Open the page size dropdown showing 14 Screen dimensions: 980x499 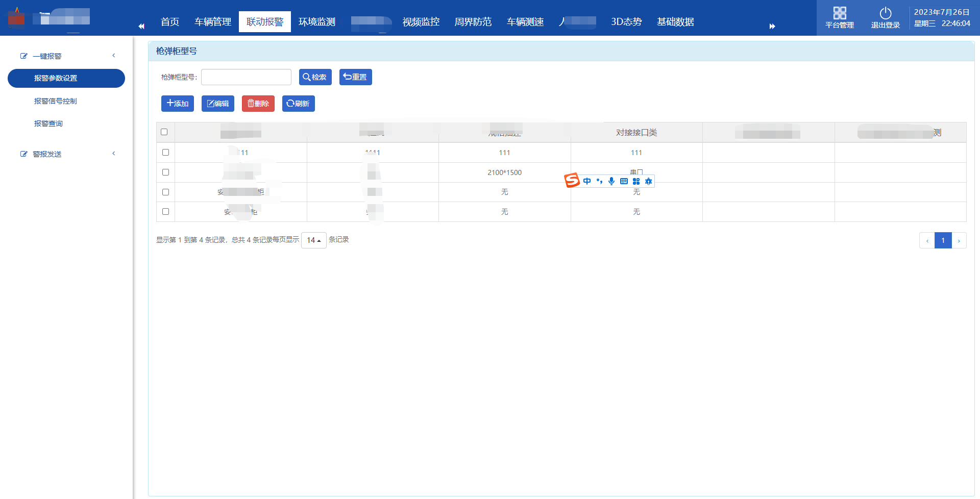click(x=314, y=240)
